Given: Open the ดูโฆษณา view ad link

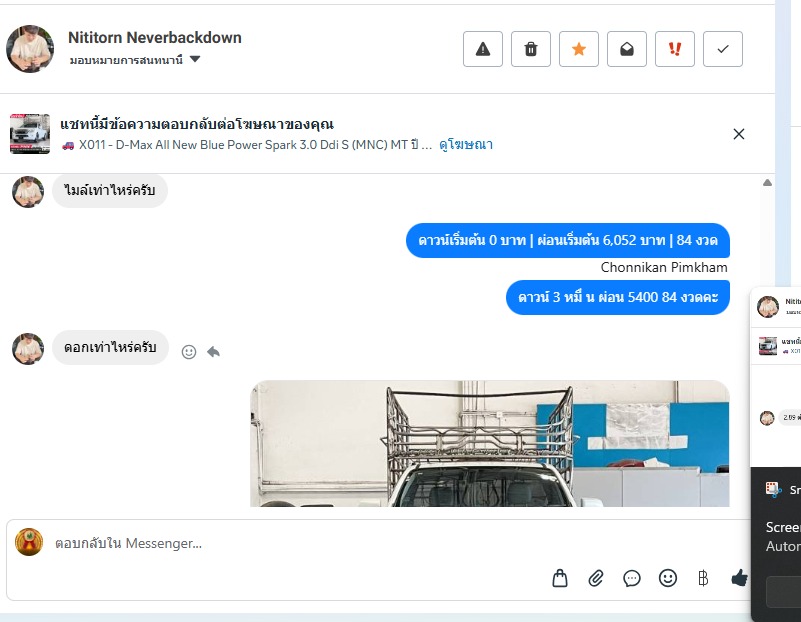Looking at the screenshot, I should [466, 145].
